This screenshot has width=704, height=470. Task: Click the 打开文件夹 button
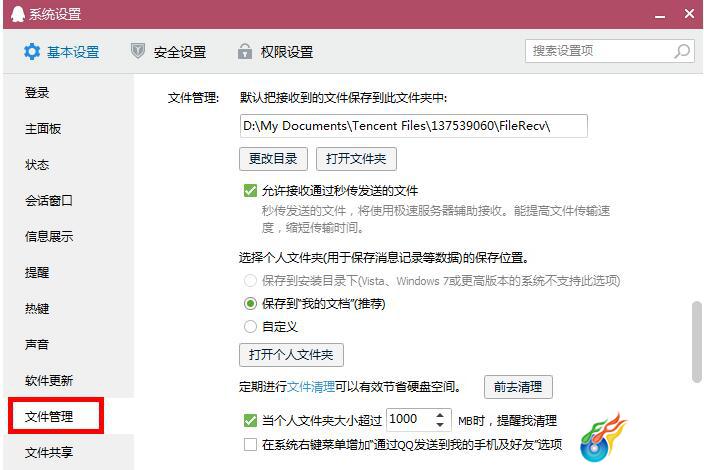tap(356, 159)
